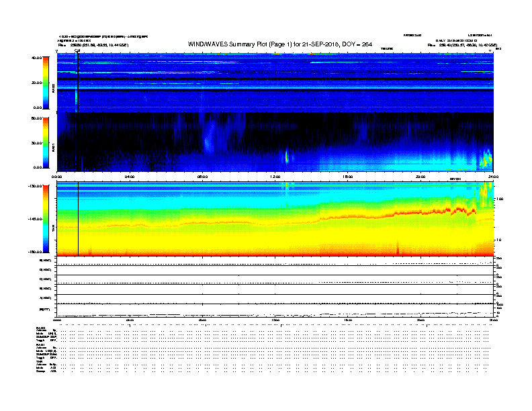The height and width of the screenshot is (411, 532).
Task: Click the 20:00 tick label under RAD1
Action: (420, 177)
